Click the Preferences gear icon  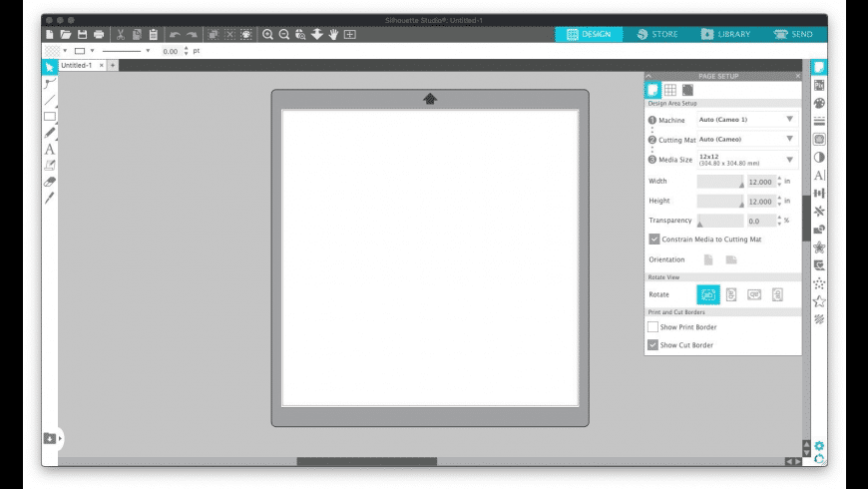(x=819, y=446)
